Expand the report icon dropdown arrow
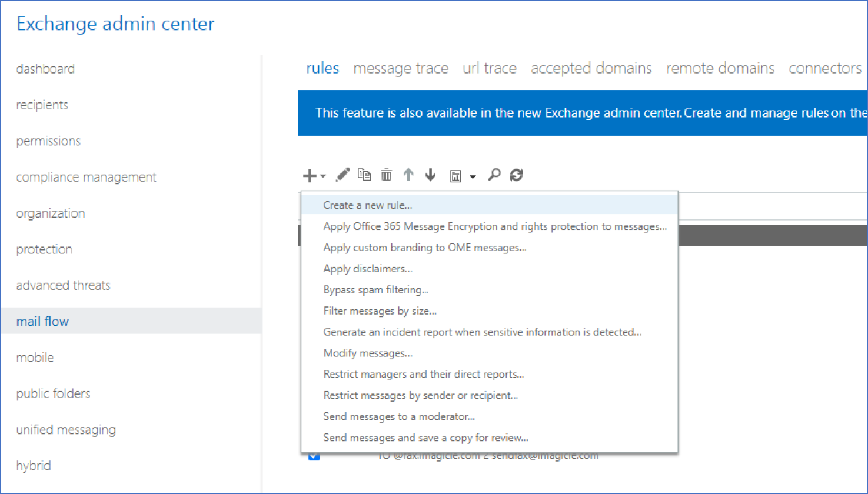The width and height of the screenshot is (868, 494). pyautogui.click(x=473, y=176)
